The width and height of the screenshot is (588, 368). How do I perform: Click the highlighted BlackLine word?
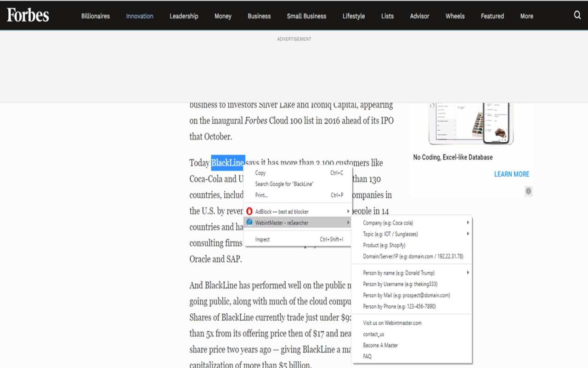click(x=228, y=163)
